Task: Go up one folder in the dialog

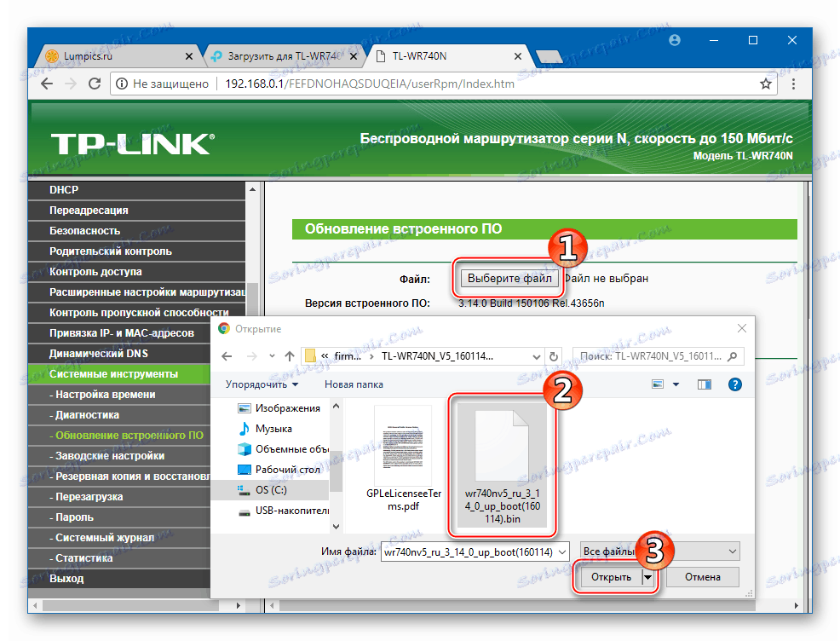Action: [x=290, y=356]
